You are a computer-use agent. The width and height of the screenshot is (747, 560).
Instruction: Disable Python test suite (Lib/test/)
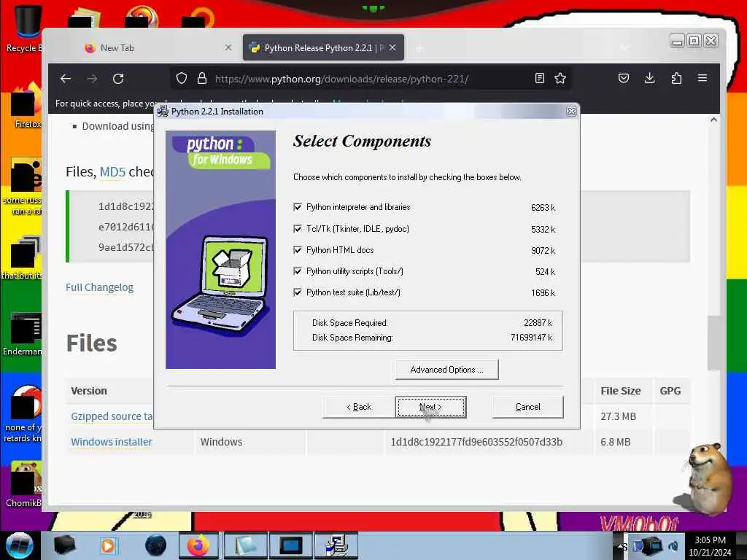click(x=298, y=292)
